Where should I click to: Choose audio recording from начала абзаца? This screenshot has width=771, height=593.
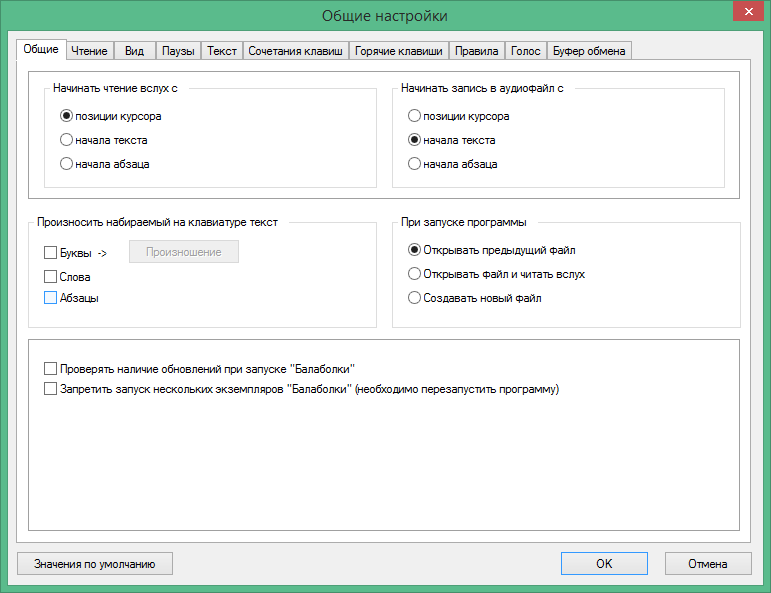415,164
